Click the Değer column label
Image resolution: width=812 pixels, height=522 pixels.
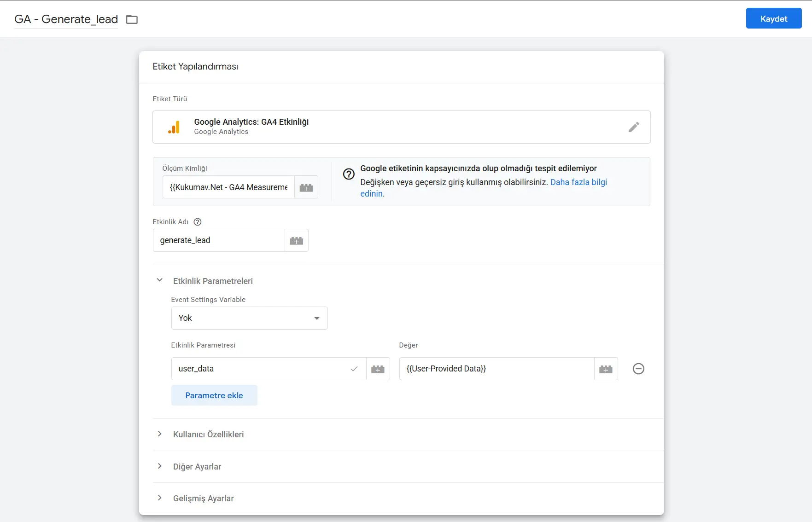tap(409, 345)
